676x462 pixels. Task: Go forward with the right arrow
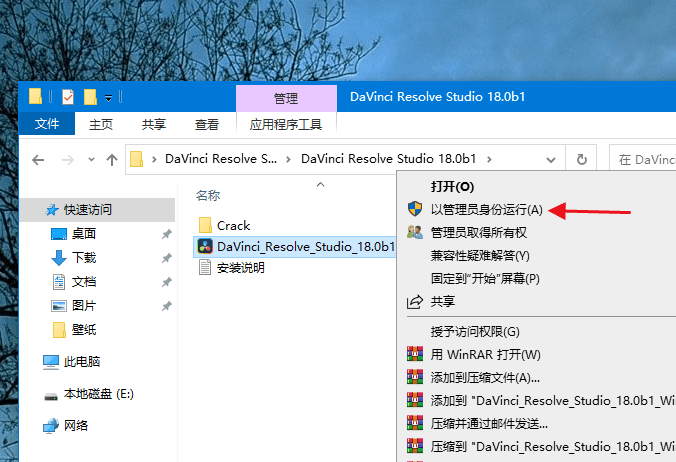coord(68,160)
